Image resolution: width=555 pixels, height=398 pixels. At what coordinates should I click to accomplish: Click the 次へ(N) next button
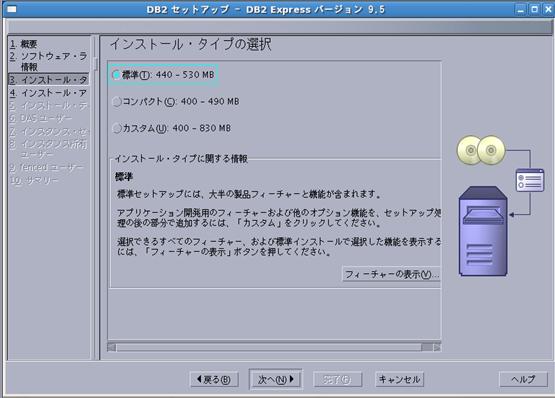pyautogui.click(x=275, y=380)
